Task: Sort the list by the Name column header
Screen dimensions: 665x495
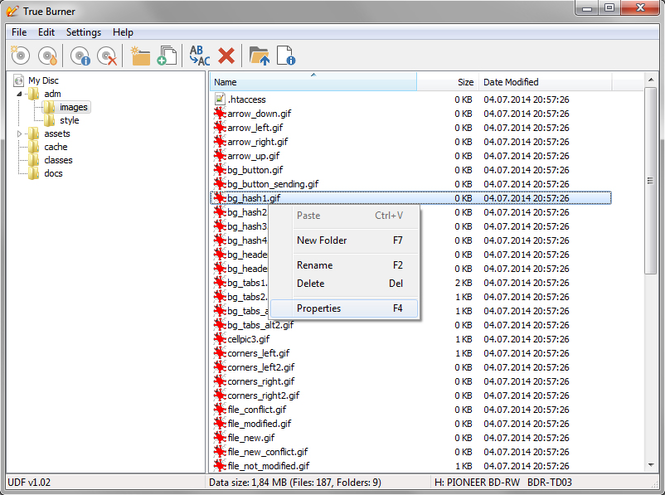Action: coord(310,82)
